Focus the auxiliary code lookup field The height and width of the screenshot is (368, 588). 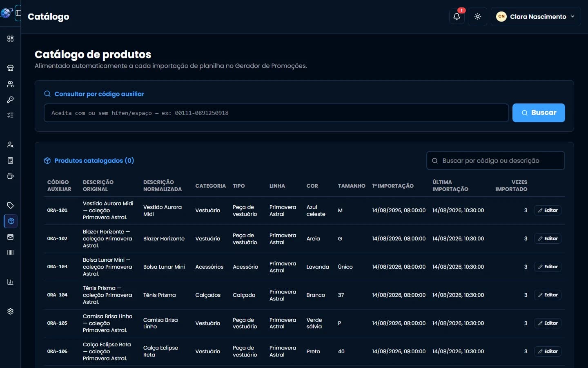click(x=276, y=113)
